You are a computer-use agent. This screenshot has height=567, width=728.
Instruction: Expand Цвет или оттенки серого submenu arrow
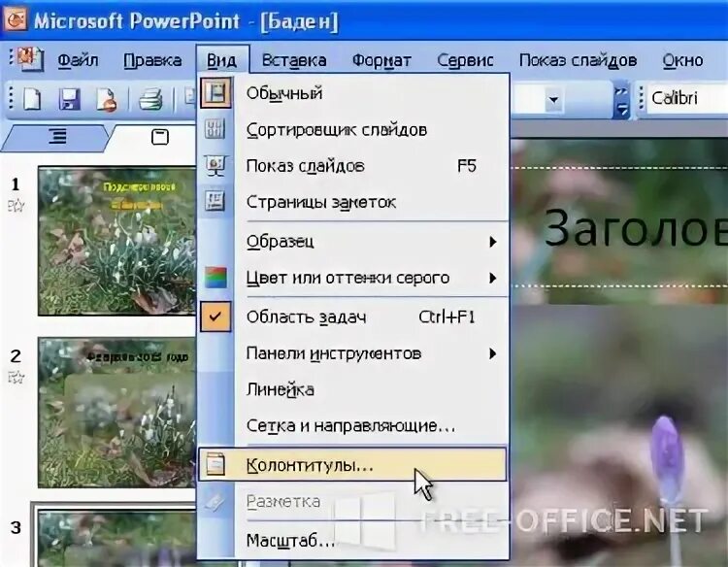click(x=492, y=278)
